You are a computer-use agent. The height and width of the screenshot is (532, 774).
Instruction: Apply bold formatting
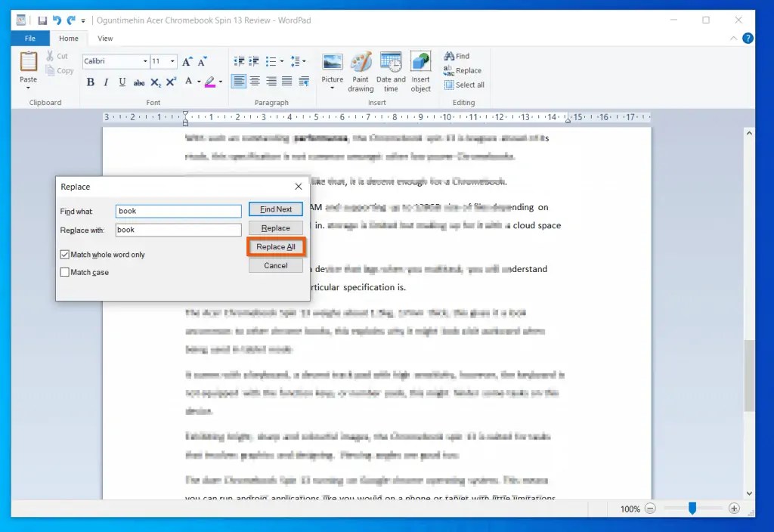[91, 82]
